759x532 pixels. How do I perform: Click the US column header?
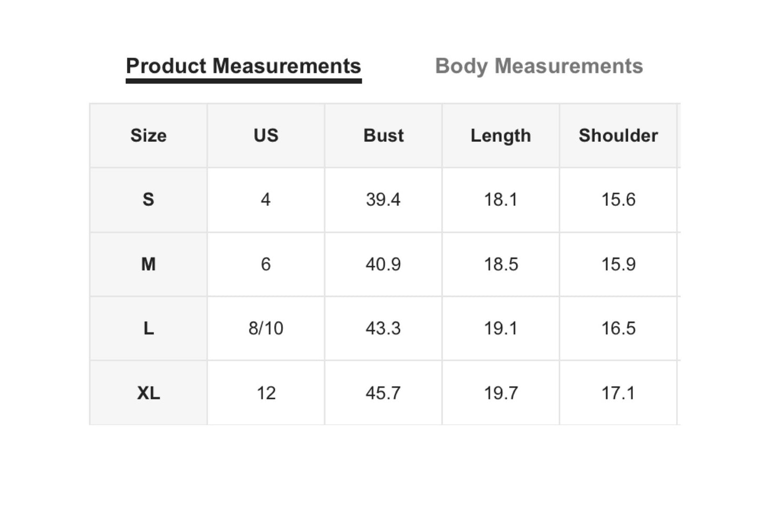(266, 135)
